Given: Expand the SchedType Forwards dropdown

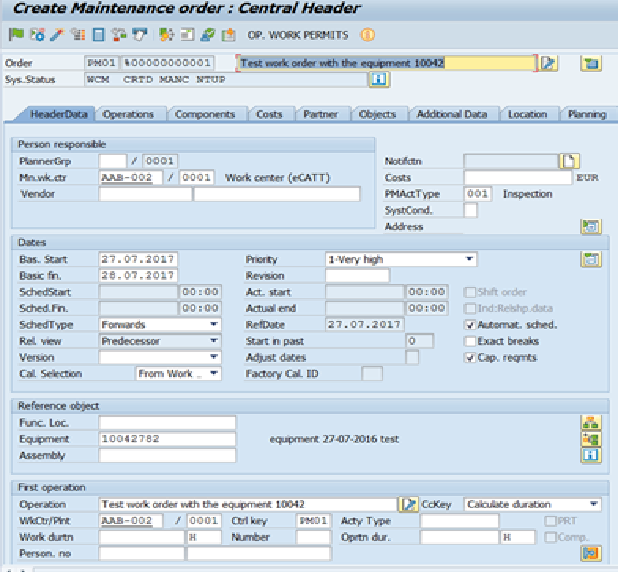Looking at the screenshot, I should [213, 325].
